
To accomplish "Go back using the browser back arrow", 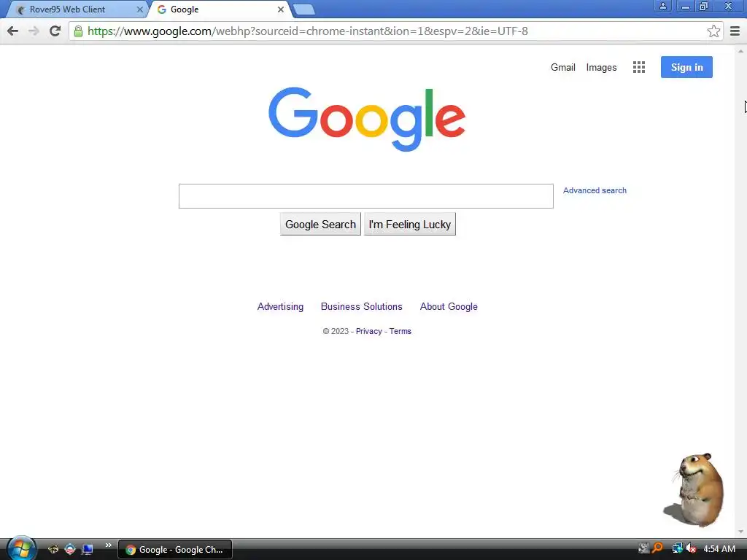I will tap(13, 31).
